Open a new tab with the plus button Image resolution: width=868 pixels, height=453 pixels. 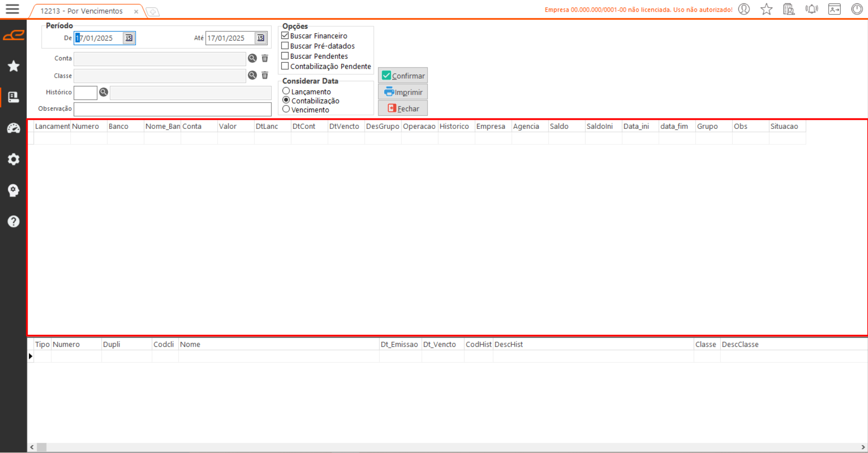click(x=153, y=12)
